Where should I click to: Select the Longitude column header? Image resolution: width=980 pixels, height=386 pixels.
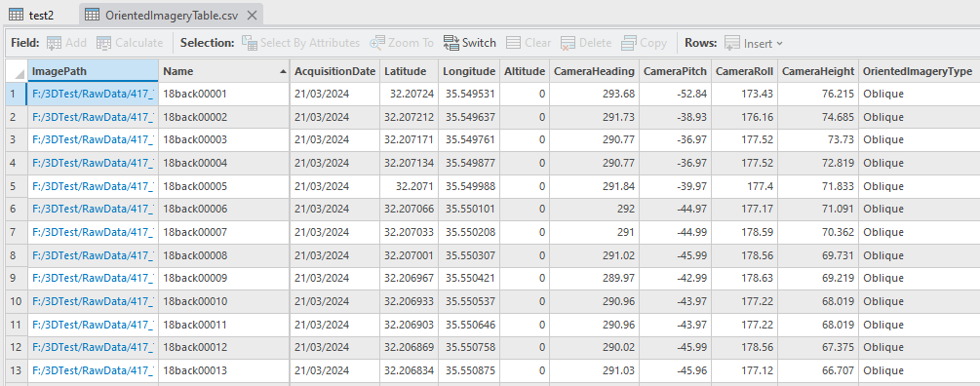pos(469,71)
